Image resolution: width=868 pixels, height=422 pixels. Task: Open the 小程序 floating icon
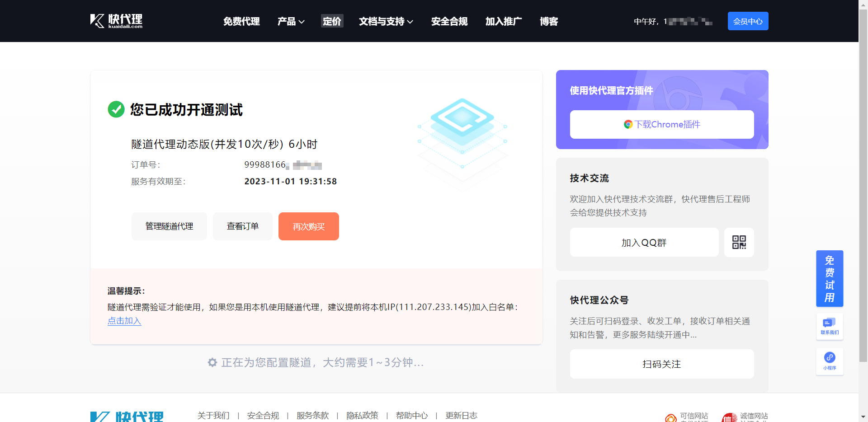830,361
